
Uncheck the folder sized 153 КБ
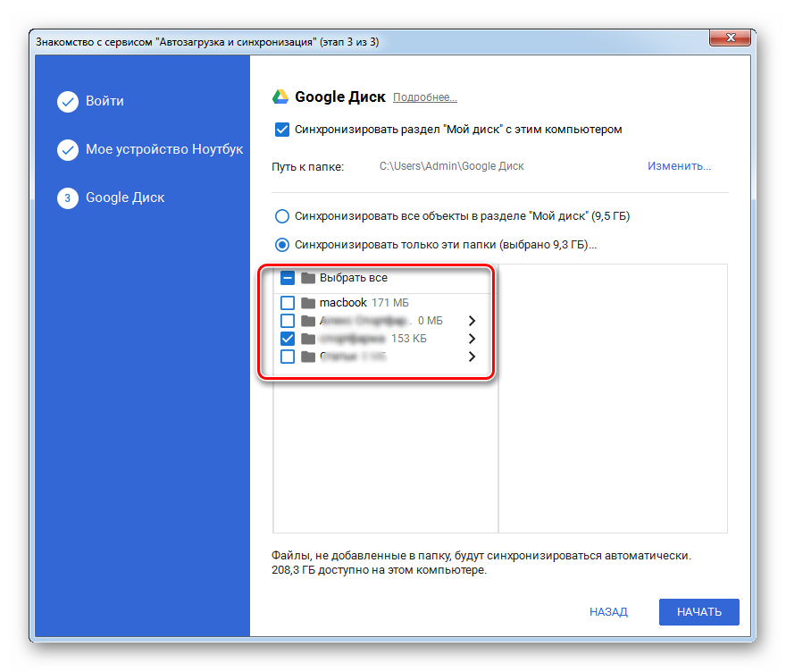point(288,339)
